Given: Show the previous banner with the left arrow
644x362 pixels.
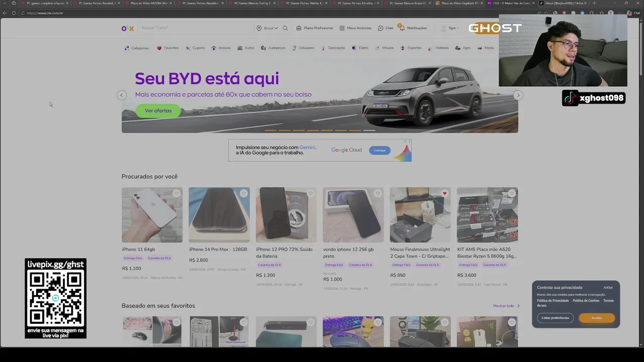Looking at the screenshot, I should coord(121,95).
